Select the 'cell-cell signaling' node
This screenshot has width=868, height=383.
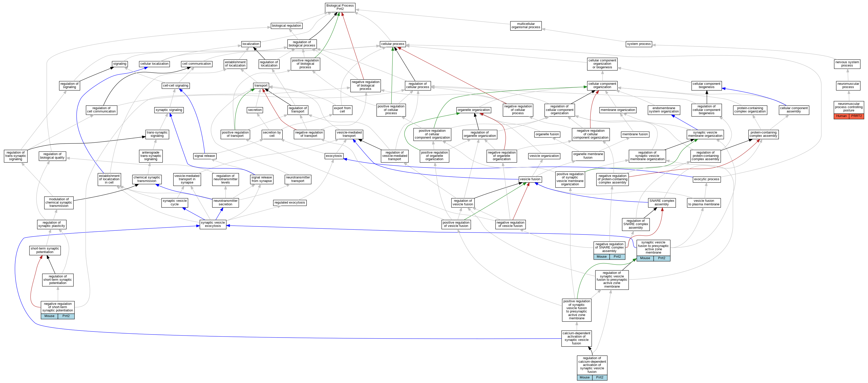(176, 86)
